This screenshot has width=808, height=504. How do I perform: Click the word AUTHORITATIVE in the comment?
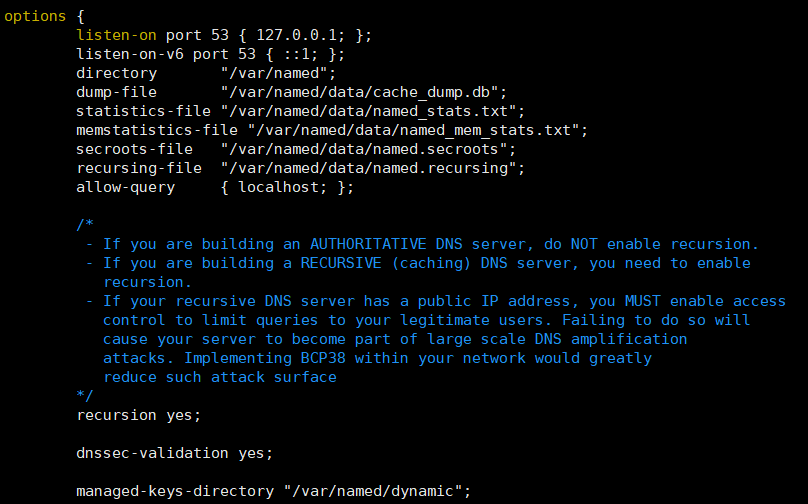(368, 244)
